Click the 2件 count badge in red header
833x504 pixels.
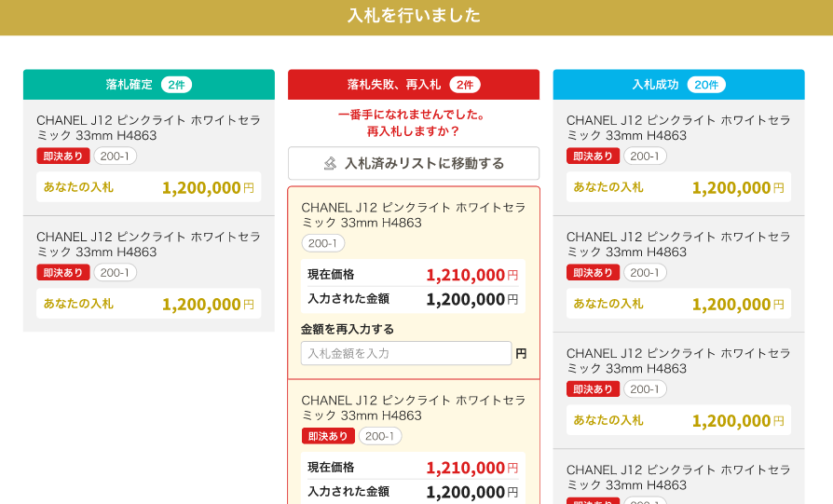click(465, 85)
